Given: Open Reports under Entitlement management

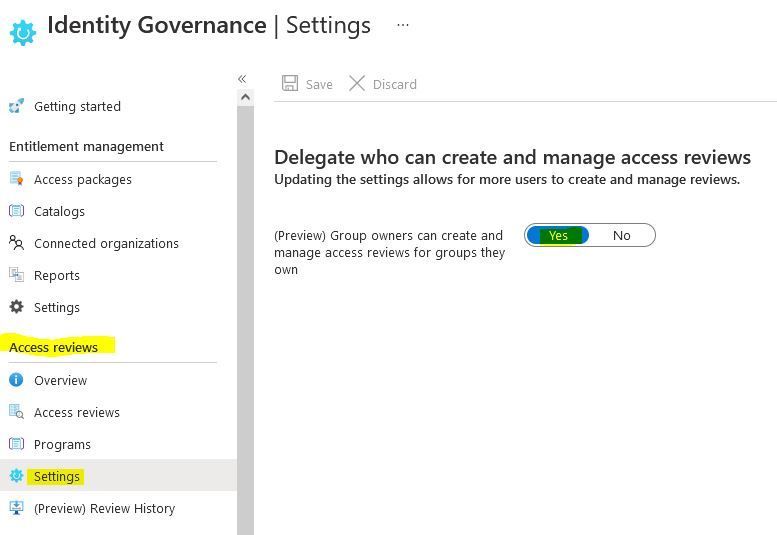Looking at the screenshot, I should (x=57, y=275).
